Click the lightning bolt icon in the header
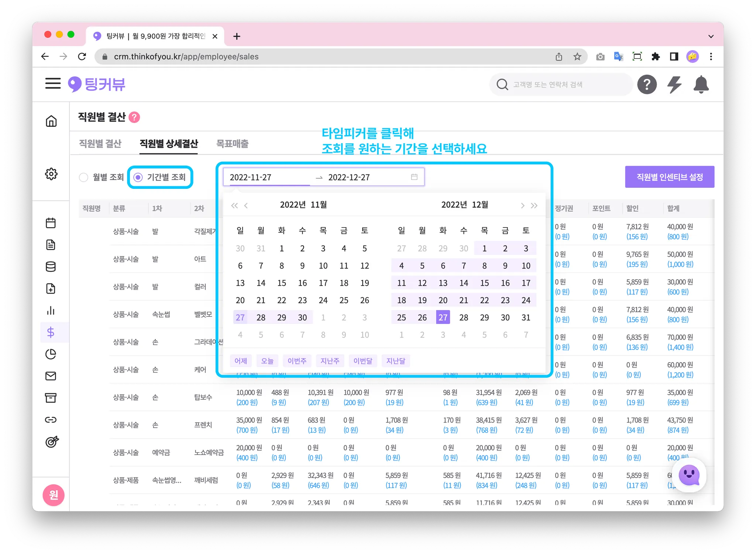756x554 pixels. (674, 85)
